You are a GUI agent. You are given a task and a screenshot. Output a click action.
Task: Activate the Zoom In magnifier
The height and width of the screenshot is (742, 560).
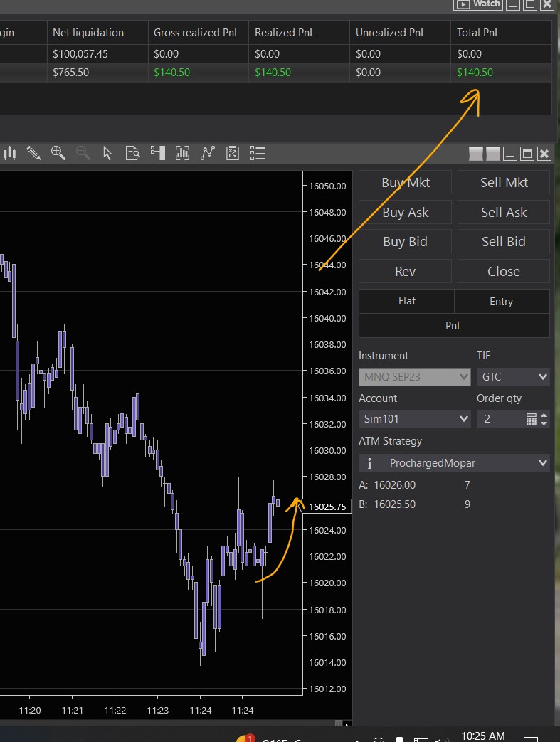coord(58,153)
